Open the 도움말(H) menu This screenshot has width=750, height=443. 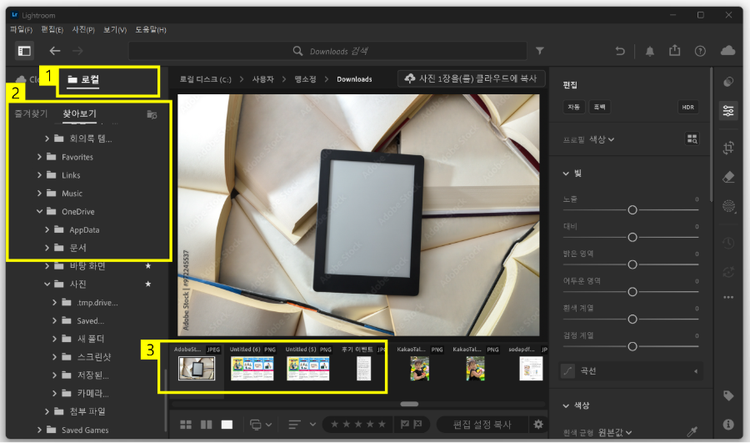pos(150,30)
